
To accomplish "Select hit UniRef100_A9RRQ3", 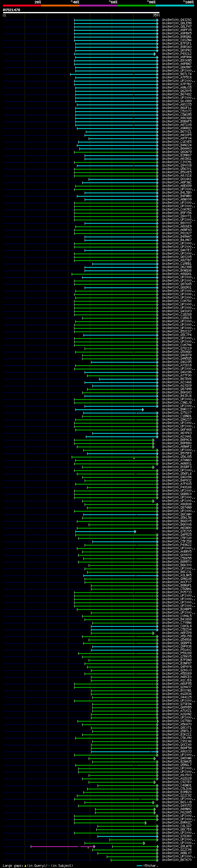I will [176, 128].
